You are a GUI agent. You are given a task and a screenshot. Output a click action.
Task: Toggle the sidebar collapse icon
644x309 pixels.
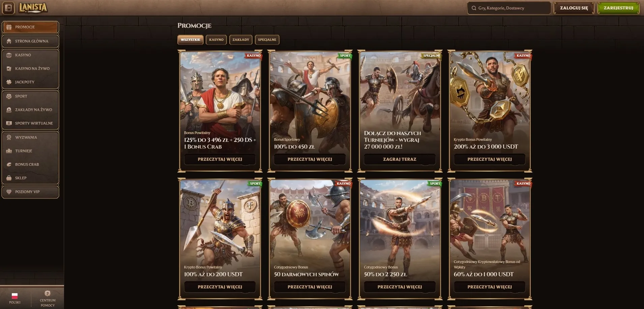tap(8, 8)
